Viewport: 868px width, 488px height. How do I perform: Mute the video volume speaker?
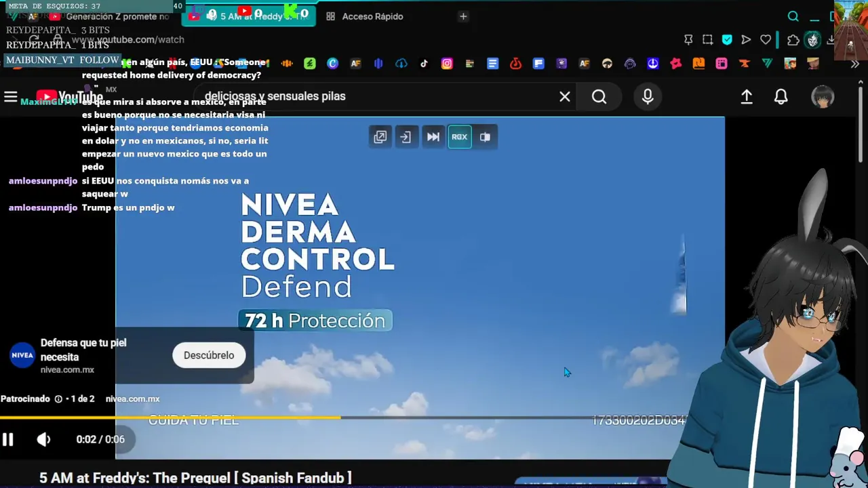click(x=43, y=439)
